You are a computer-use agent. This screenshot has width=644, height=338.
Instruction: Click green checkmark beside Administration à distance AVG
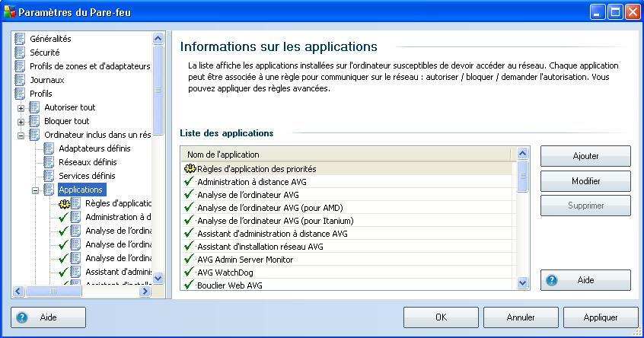(x=190, y=182)
